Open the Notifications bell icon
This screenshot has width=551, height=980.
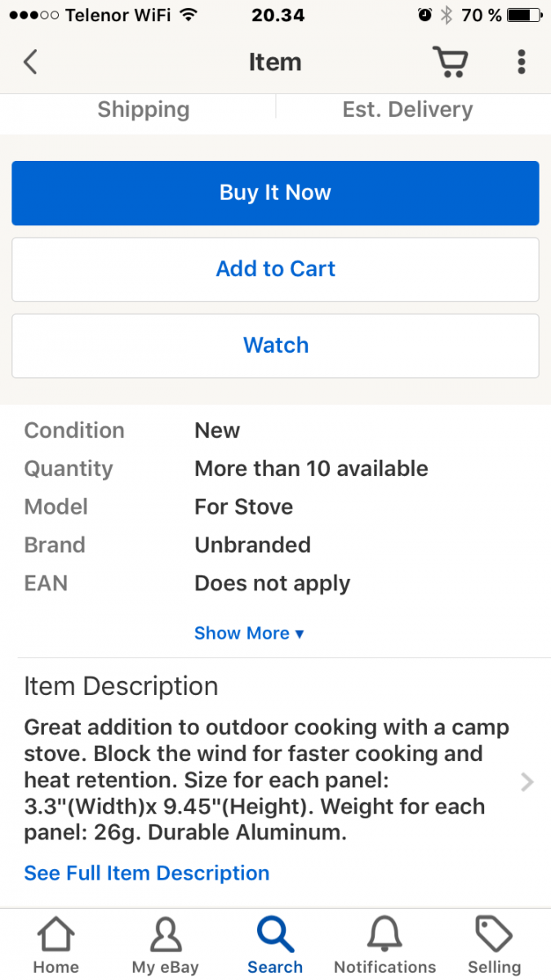[384, 934]
